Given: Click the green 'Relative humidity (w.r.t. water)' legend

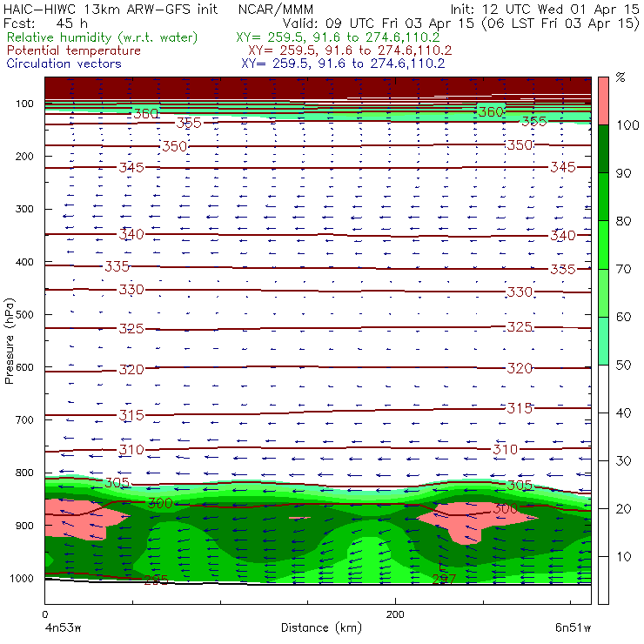Looking at the screenshot, I should point(103,37).
